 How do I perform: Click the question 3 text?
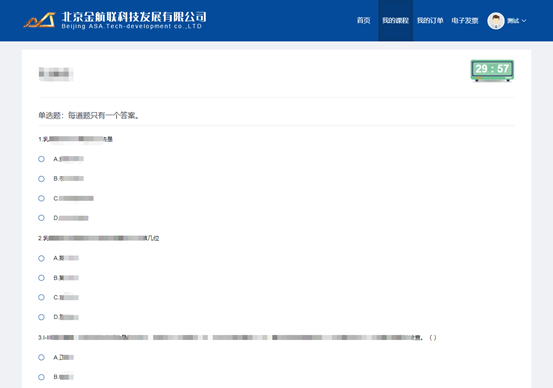tap(237, 338)
